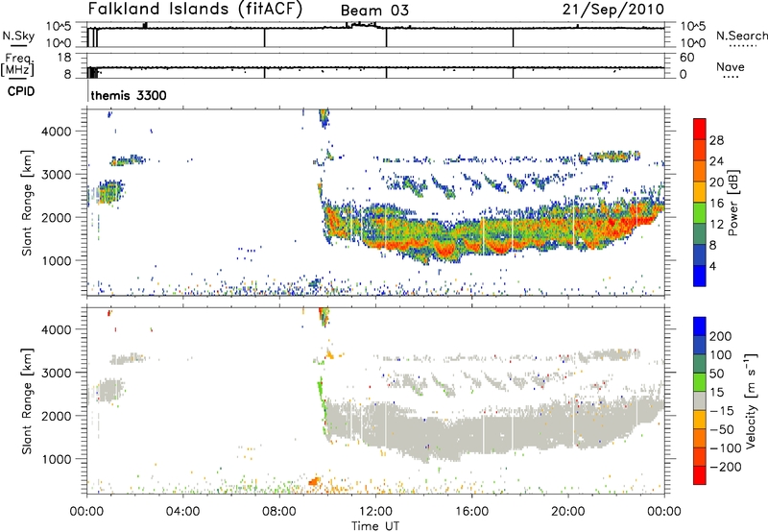Click the 'Power [dB]' colorbar label

click(x=733, y=203)
